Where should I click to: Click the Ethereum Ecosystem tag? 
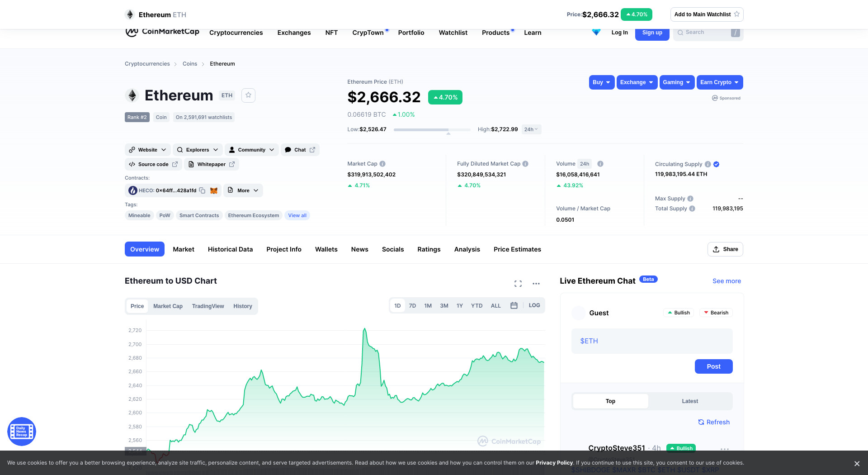[x=254, y=215]
